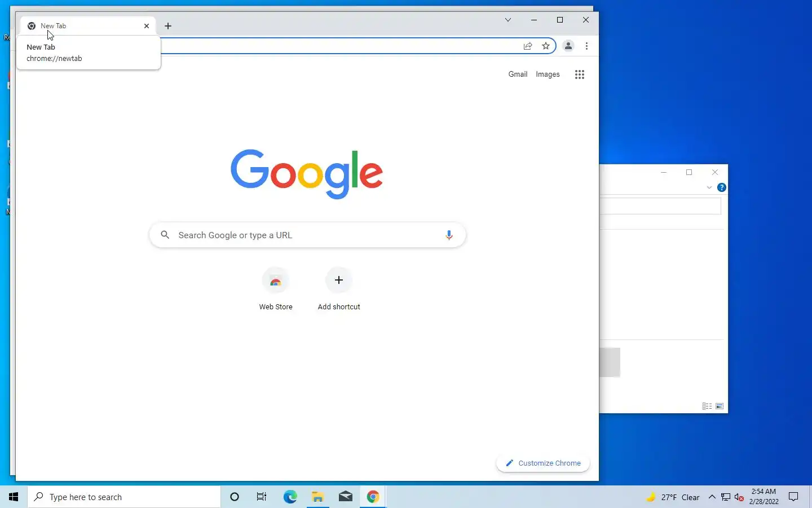Open the Mail app on the taskbar
The height and width of the screenshot is (508, 812).
point(346,497)
